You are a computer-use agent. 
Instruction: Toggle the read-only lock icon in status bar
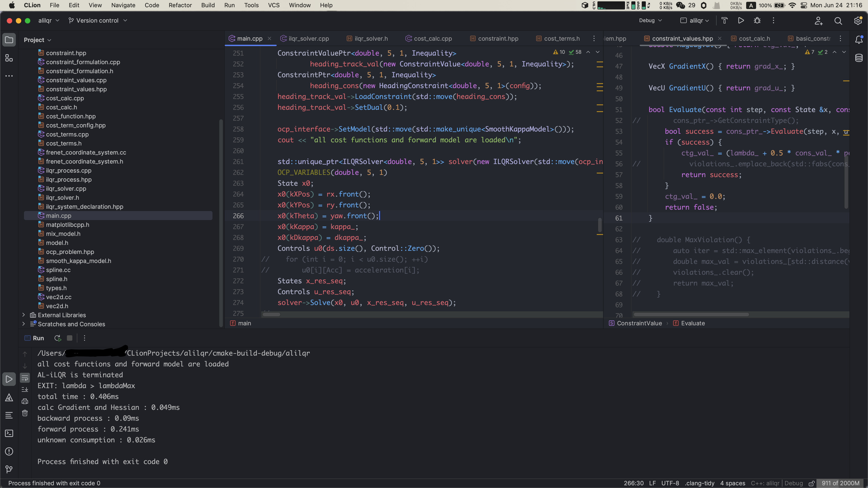(x=812, y=483)
